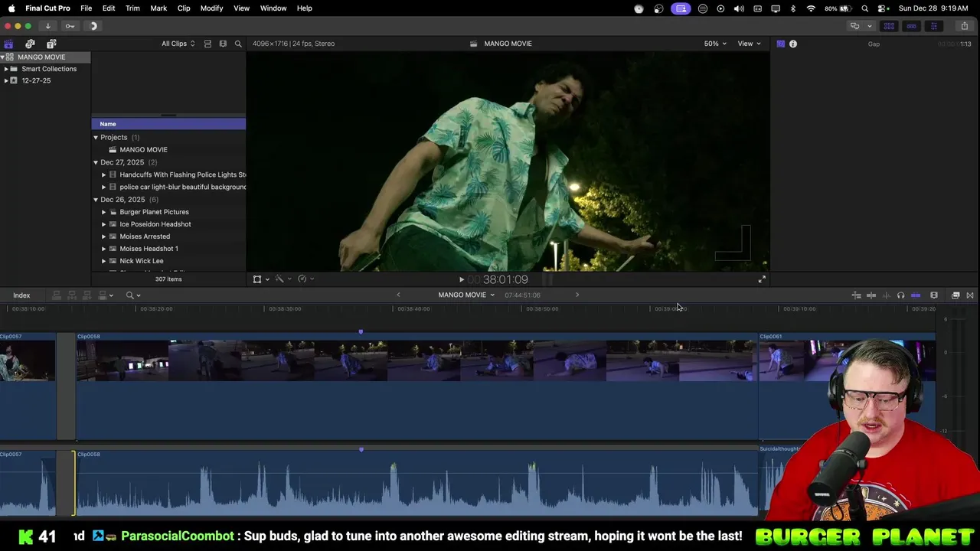Click the browser search magnifier icon

pyautogui.click(x=238, y=44)
